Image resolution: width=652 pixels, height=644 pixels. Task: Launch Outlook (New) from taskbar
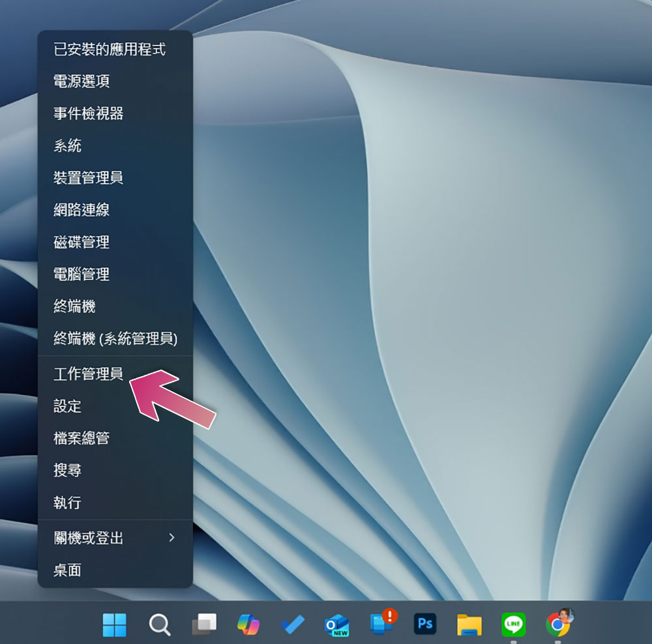(x=337, y=625)
